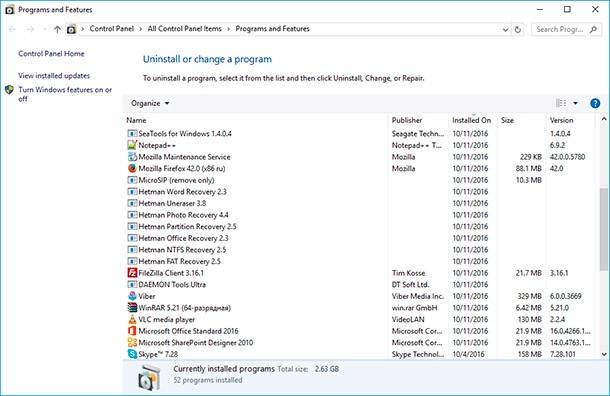Click the MicroSIP program icon
Image resolution: width=610 pixels, height=396 pixels.
click(132, 180)
